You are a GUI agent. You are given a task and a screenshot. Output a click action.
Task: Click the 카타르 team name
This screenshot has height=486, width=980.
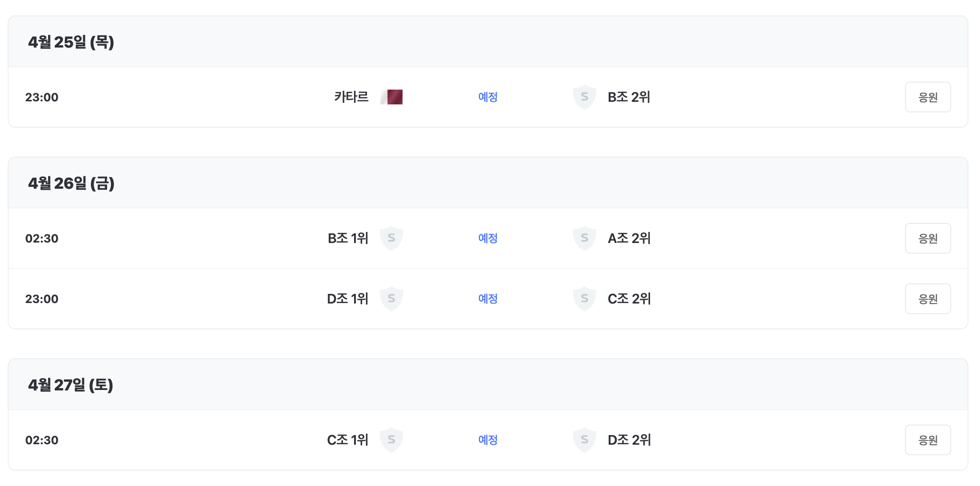point(351,97)
